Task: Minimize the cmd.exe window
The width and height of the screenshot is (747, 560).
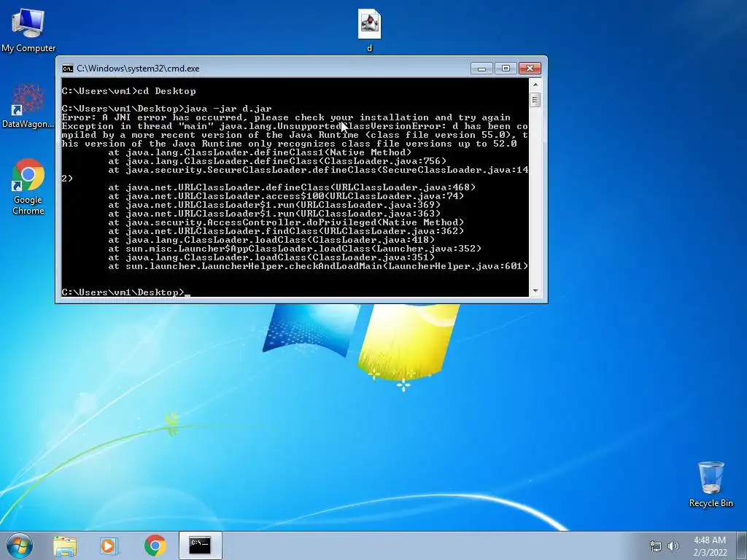Action: (481, 69)
